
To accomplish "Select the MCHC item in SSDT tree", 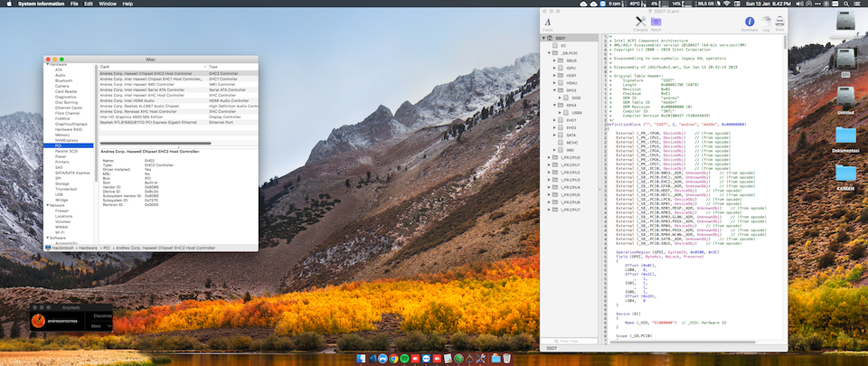I will click(x=571, y=143).
